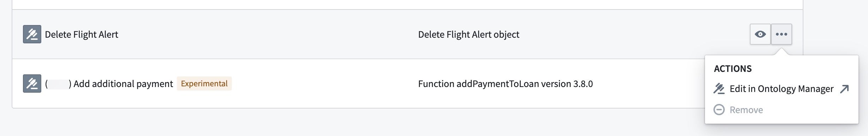Click the Add additional payment action icon
The width and height of the screenshot is (868, 136).
pos(32,84)
